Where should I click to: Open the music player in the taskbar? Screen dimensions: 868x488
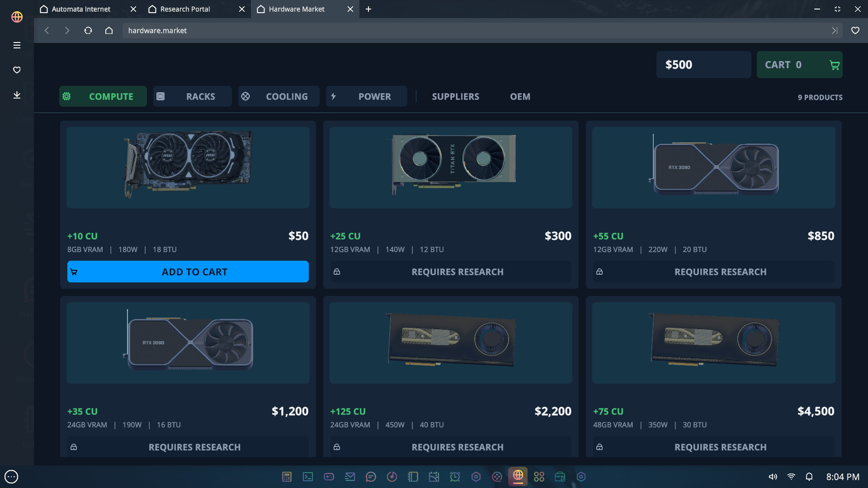point(392,477)
